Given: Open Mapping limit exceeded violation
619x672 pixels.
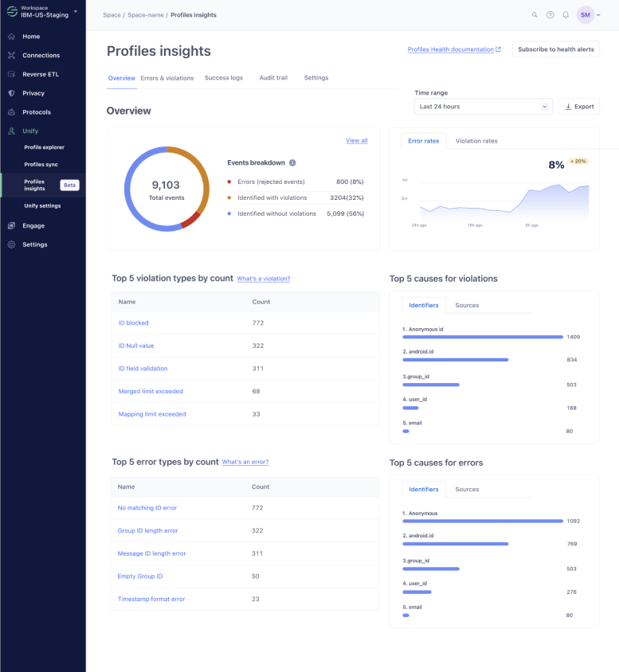Looking at the screenshot, I should click(152, 414).
